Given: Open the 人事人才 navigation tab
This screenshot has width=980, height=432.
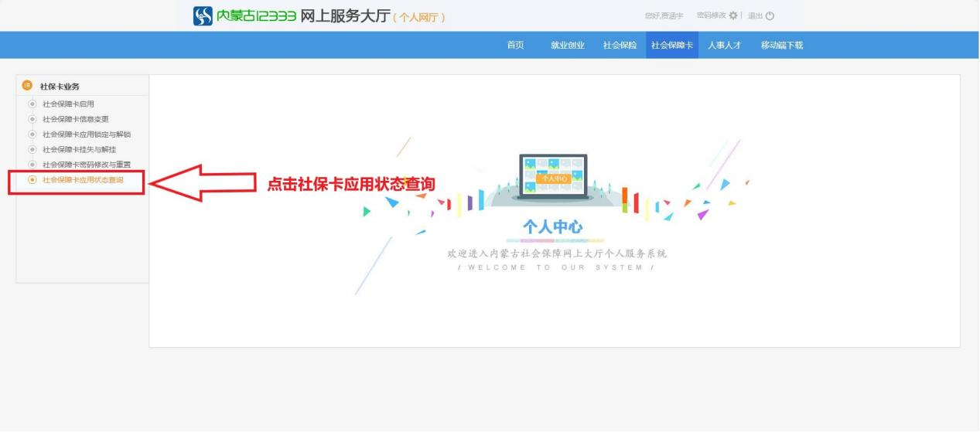Looking at the screenshot, I should 724,45.
